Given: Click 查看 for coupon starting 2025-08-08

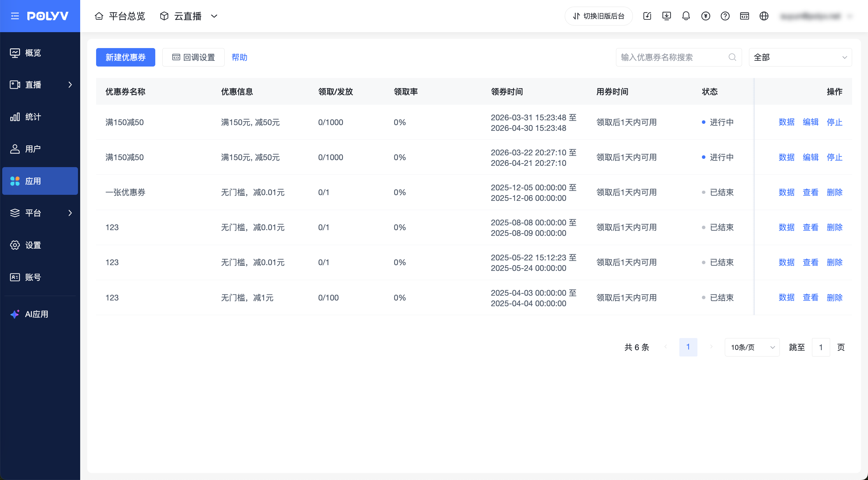Looking at the screenshot, I should 810,227.
